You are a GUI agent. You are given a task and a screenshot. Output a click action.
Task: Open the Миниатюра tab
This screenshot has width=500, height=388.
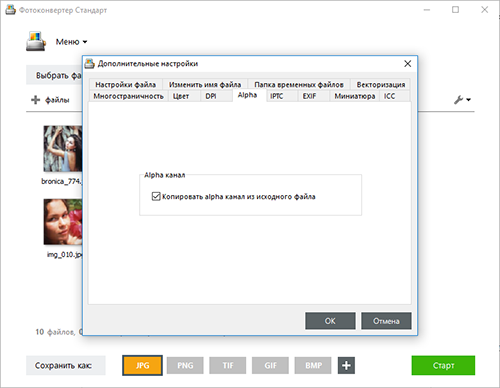click(x=355, y=96)
